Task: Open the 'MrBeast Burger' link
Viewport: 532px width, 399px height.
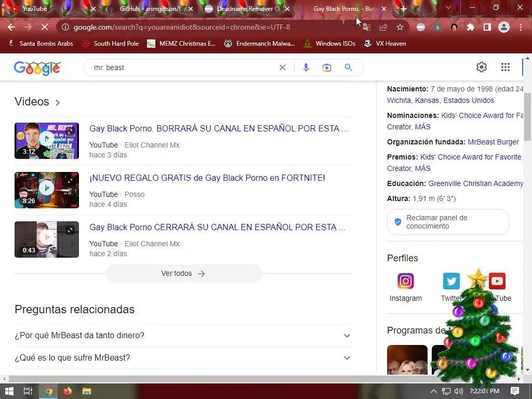Action: coord(493,142)
